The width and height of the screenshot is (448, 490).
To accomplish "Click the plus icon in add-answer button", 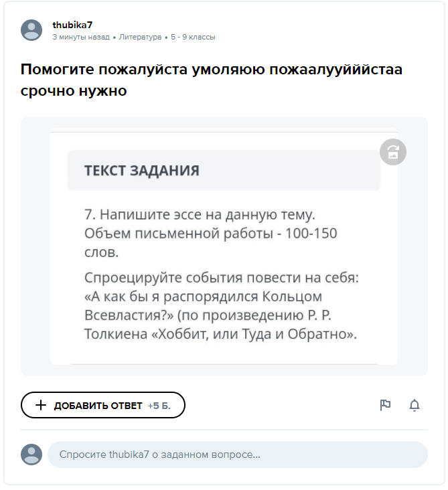I will [41, 405].
